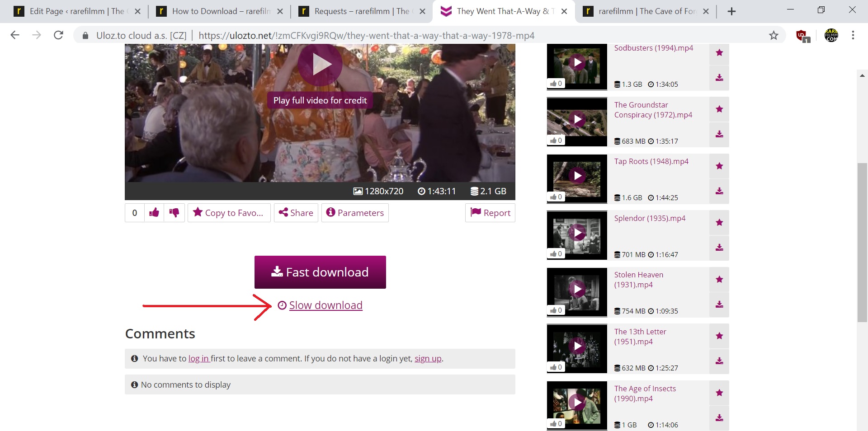Click the sign up link
The width and height of the screenshot is (868, 431).
coord(428,358)
